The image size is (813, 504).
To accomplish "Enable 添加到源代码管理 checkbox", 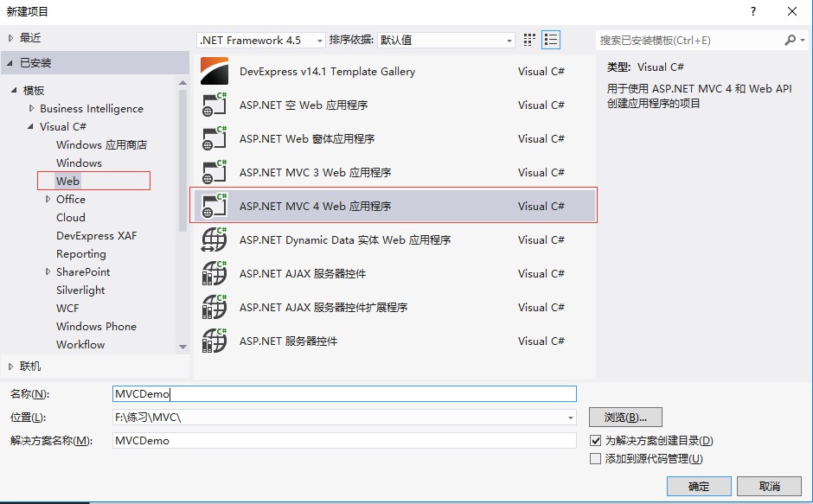I will [x=596, y=459].
